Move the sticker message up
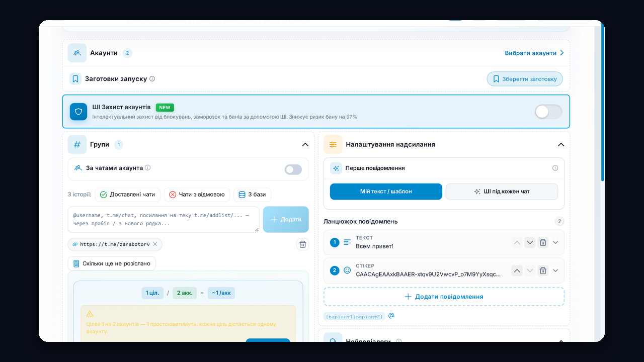This screenshot has height=362, width=644. coord(517,270)
